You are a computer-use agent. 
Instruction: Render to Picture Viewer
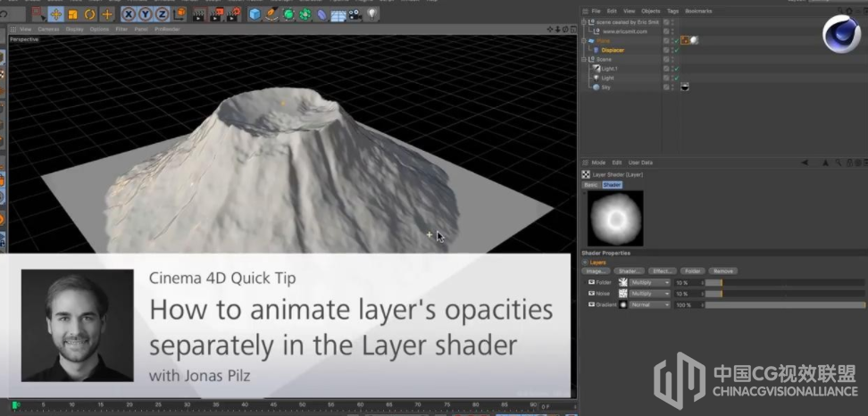point(216,14)
